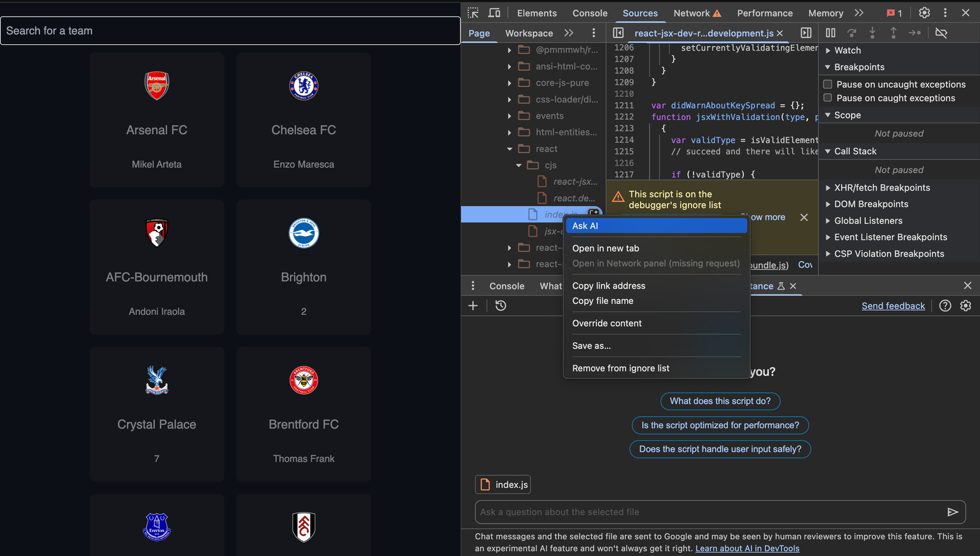Viewport: 980px width, 556px height.
Task: Toggle the navigator sidebar icon
Action: click(x=618, y=33)
